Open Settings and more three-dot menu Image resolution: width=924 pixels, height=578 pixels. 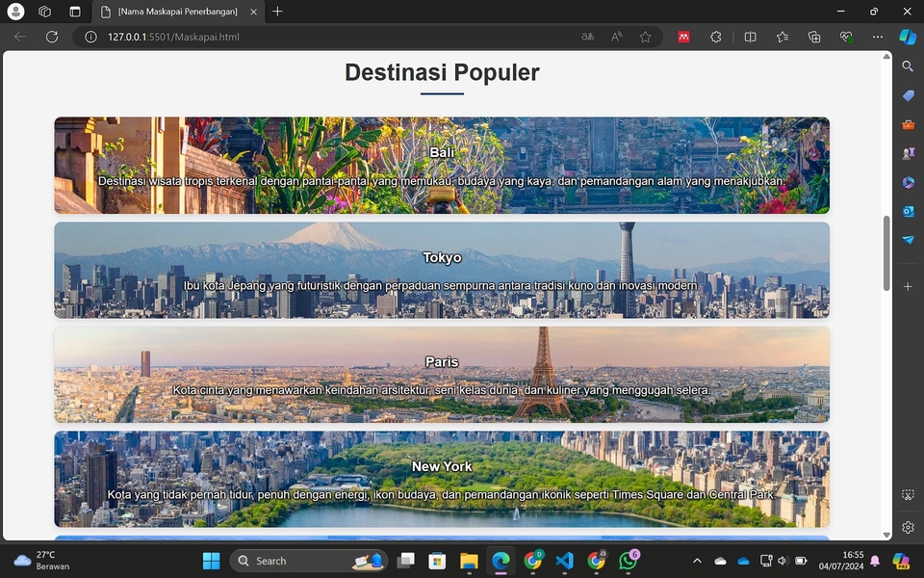[x=878, y=37]
